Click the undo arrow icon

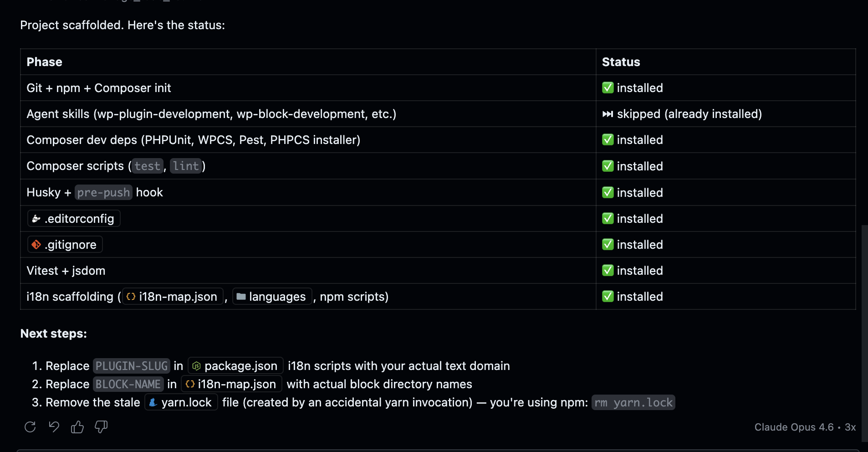click(54, 427)
